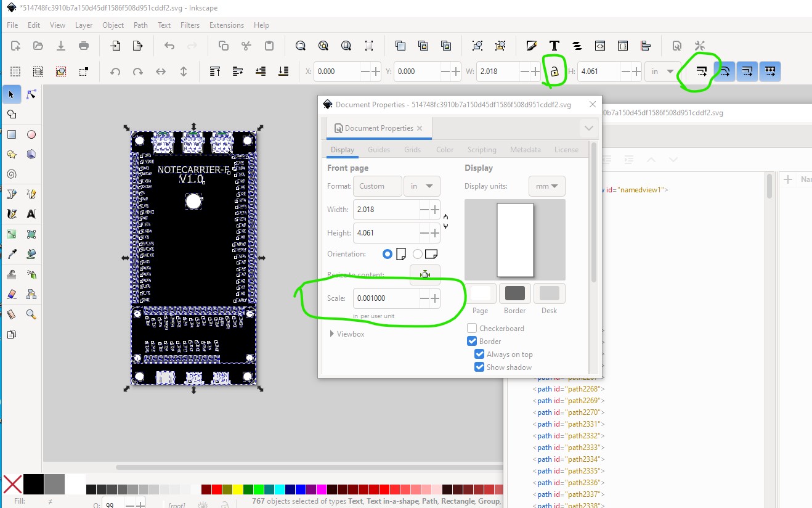Select the Measure ruler tool
Image resolution: width=812 pixels, height=508 pixels.
11,314
